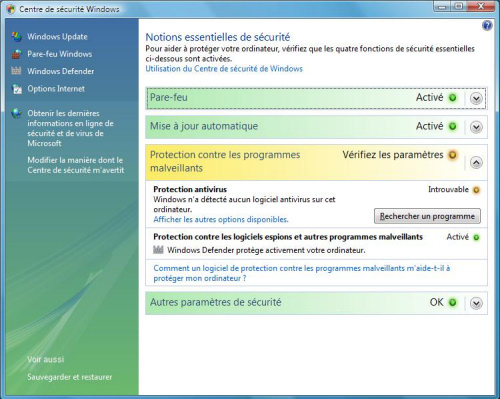Viewport: 500px width, 399px height.
Task: Close the Centre de sécurité Windows window
Action: point(481,7)
